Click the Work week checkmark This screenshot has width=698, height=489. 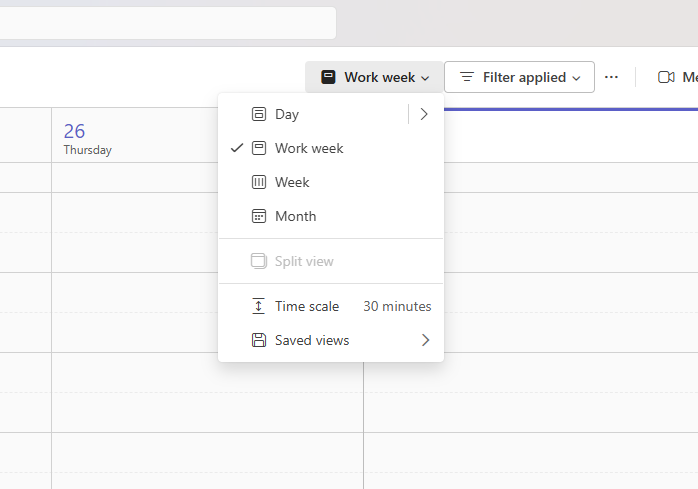pos(237,148)
